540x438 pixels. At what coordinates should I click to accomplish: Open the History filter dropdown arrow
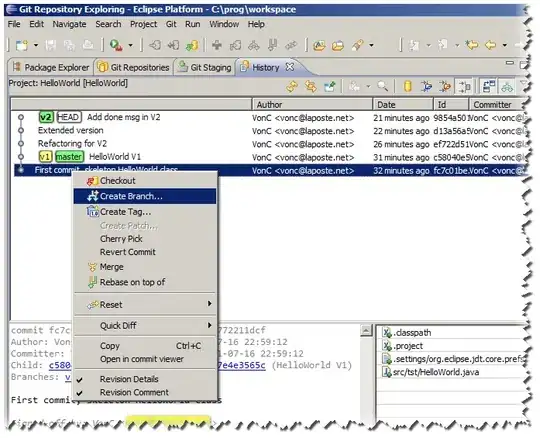pyautogui.click(x=368, y=86)
